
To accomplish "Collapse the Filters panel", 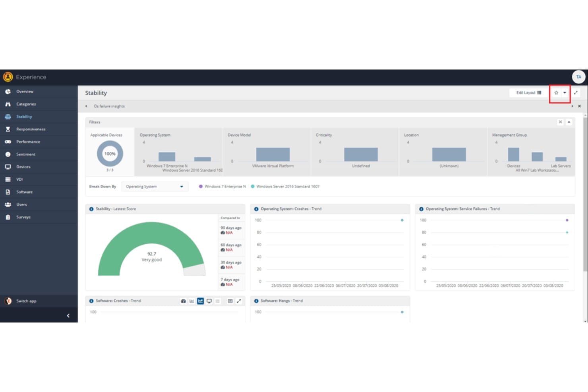I will click(569, 122).
